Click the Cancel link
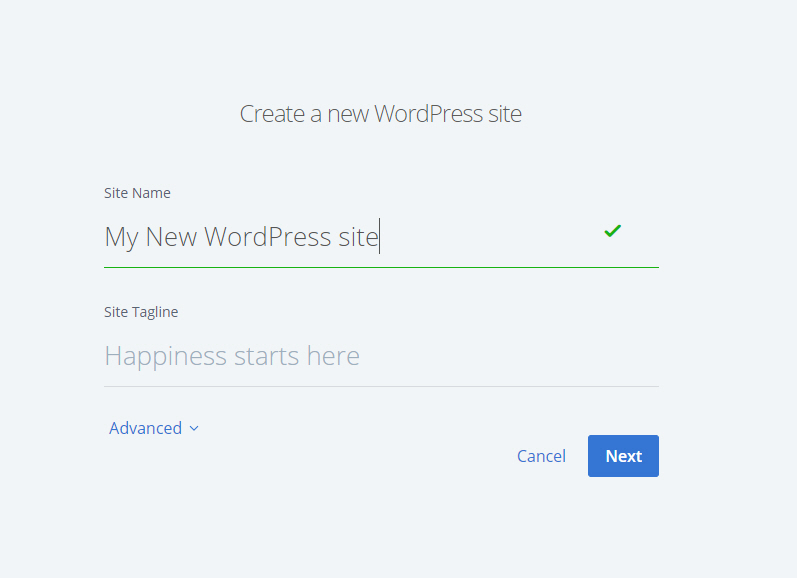Screen dimensions: 797x578 coord(541,456)
